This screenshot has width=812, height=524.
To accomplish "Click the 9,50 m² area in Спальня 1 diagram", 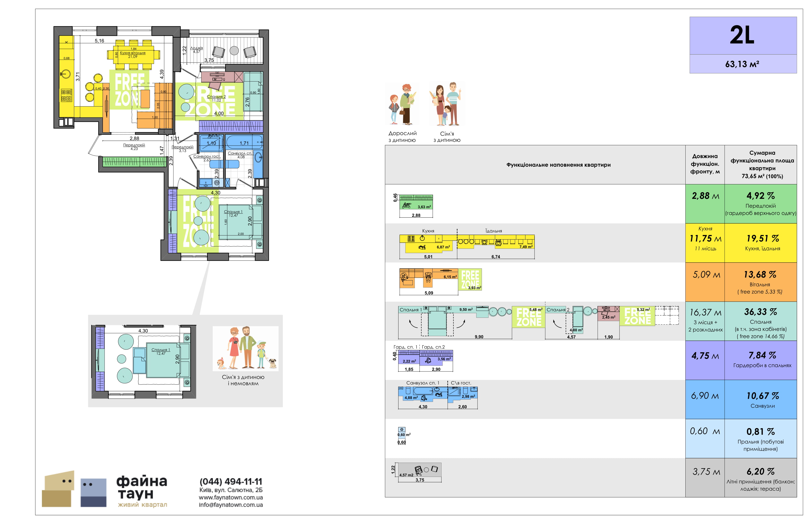I will tap(466, 310).
